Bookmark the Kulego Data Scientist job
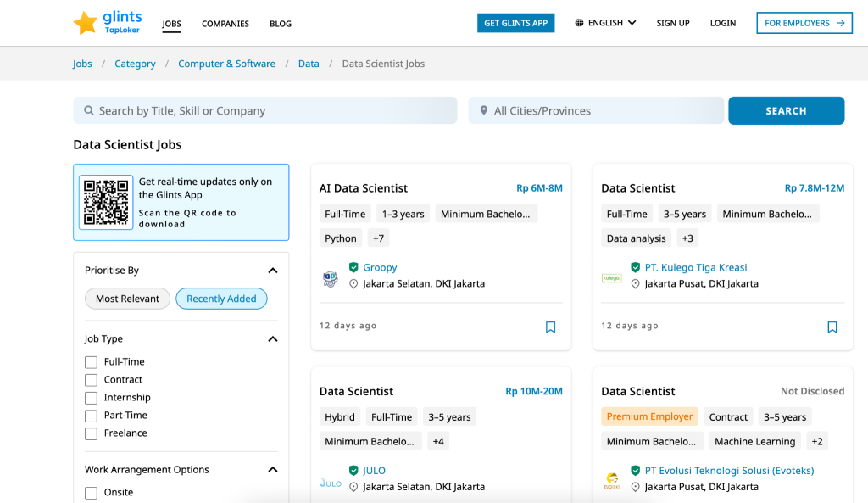The image size is (868, 503). [832, 327]
